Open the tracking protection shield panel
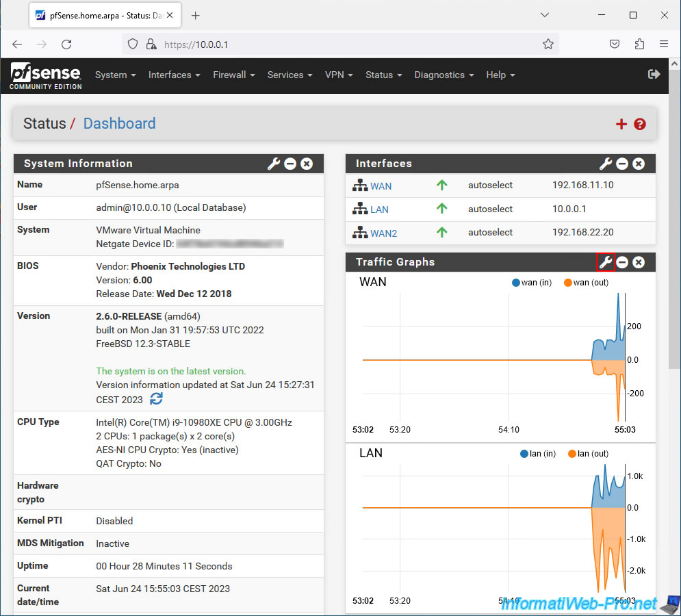Image resolution: width=681 pixels, height=616 pixels. click(x=133, y=44)
